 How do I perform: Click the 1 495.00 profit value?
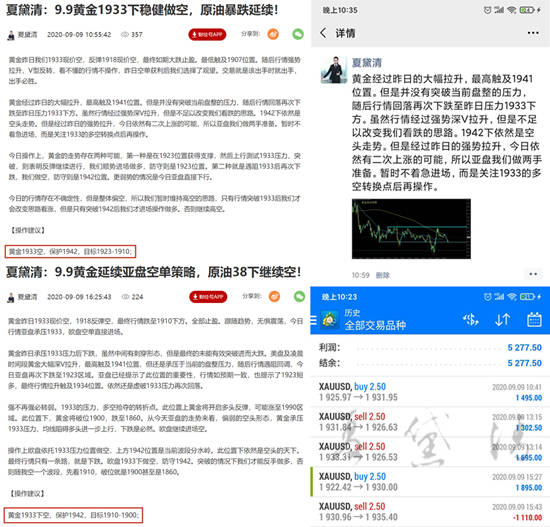tap(529, 398)
